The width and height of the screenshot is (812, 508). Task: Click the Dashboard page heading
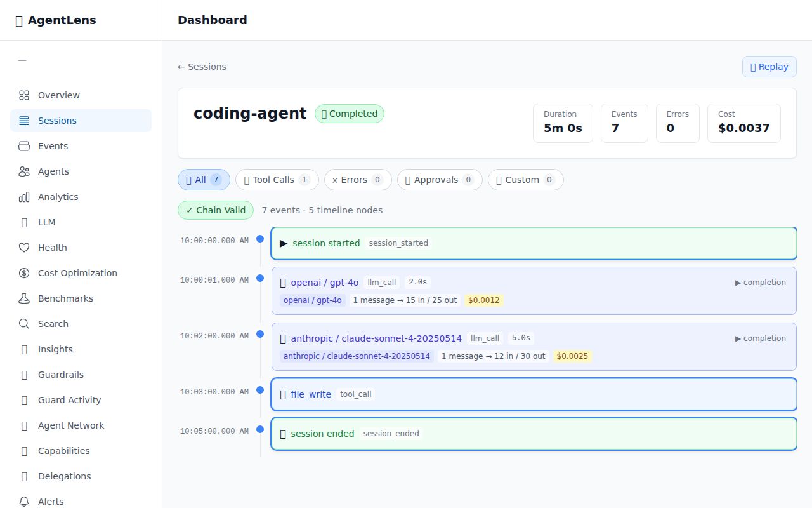(x=213, y=20)
